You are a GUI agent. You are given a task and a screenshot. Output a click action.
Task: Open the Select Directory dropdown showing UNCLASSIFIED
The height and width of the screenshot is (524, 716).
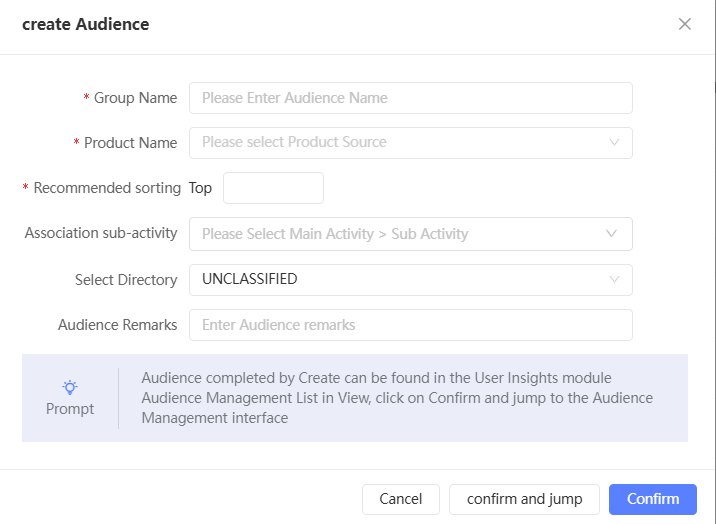tap(411, 279)
